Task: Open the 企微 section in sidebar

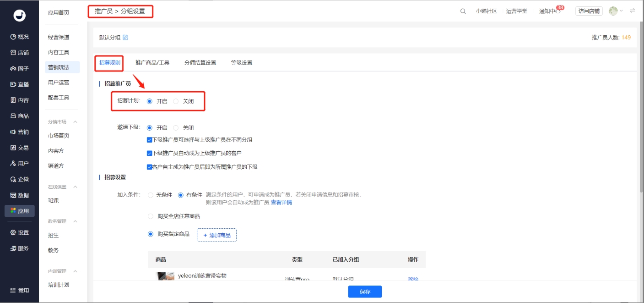Action: point(19,179)
